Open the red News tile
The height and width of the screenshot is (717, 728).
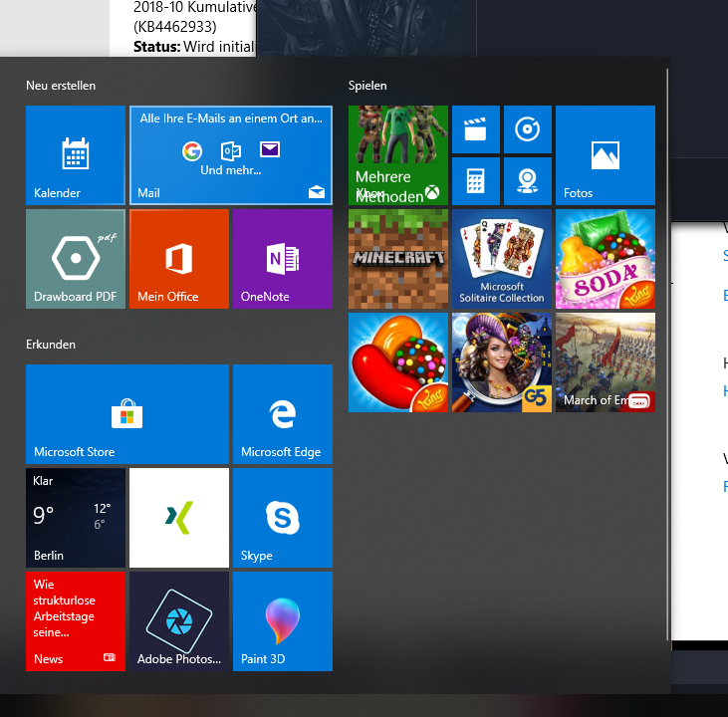click(x=76, y=621)
